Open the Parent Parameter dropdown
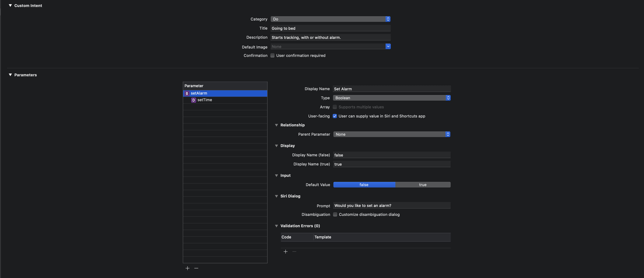The height and width of the screenshot is (278, 644). coord(392,134)
